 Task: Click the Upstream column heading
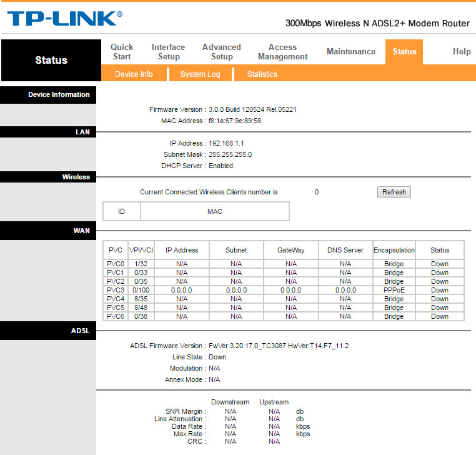click(x=274, y=402)
